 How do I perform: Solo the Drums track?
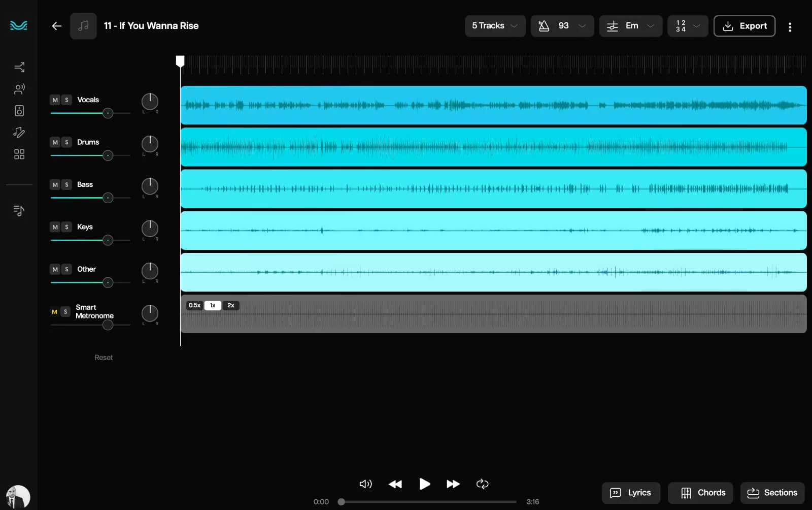point(66,143)
